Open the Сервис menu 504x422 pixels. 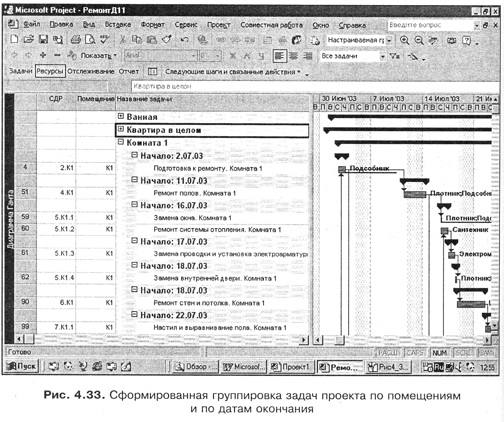click(x=186, y=24)
